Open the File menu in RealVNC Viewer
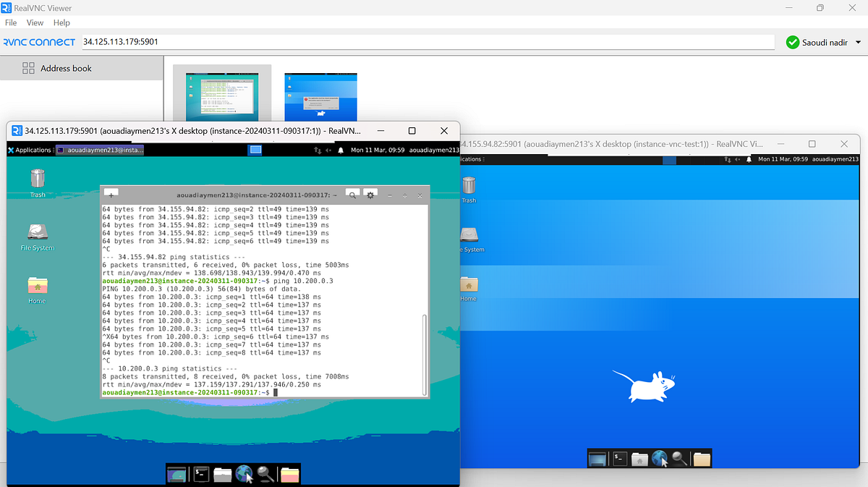 coord(11,22)
